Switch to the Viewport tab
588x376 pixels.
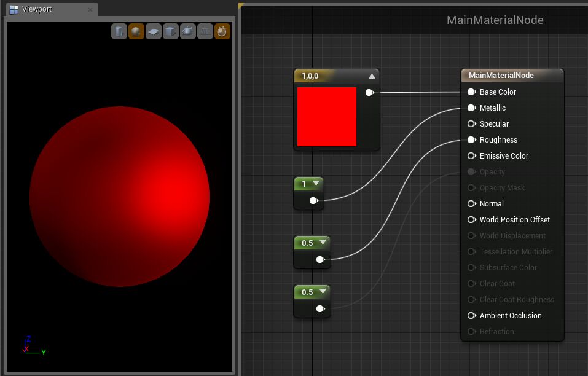click(x=37, y=9)
